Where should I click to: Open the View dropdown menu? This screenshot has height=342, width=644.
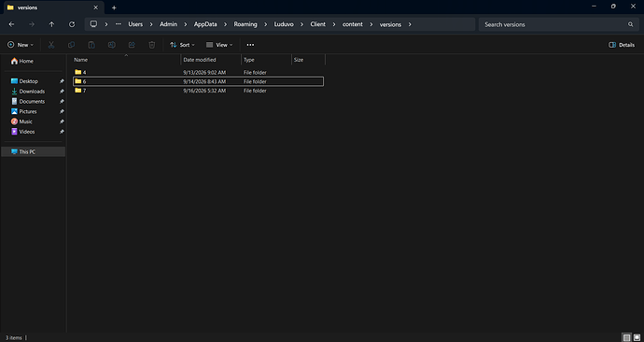coord(219,45)
